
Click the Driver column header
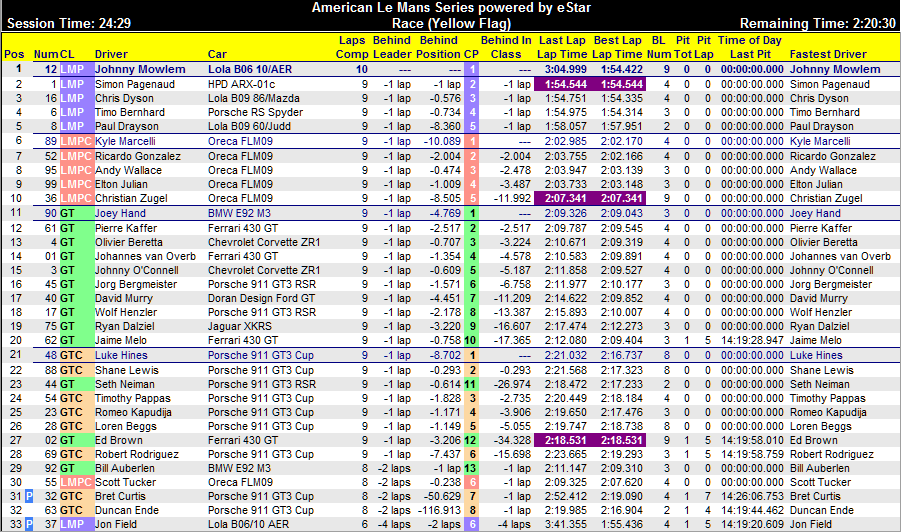click(x=111, y=53)
